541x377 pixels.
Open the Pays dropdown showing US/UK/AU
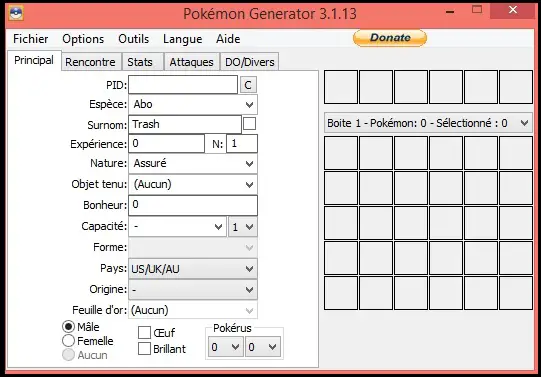(193, 269)
